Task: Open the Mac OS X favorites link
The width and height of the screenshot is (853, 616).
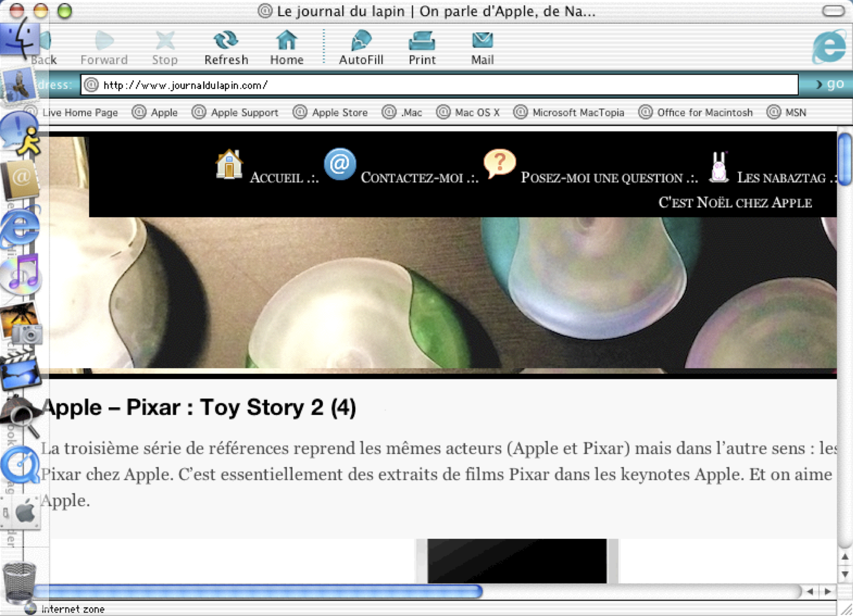Action: click(x=476, y=113)
